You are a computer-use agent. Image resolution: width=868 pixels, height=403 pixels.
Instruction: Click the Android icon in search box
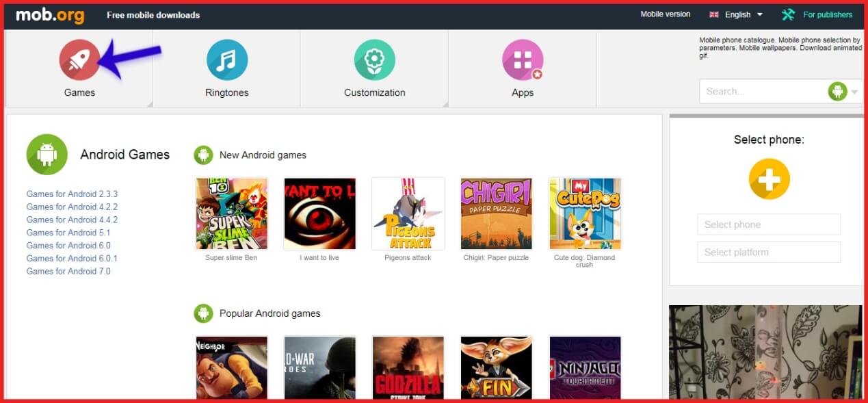coord(837,91)
